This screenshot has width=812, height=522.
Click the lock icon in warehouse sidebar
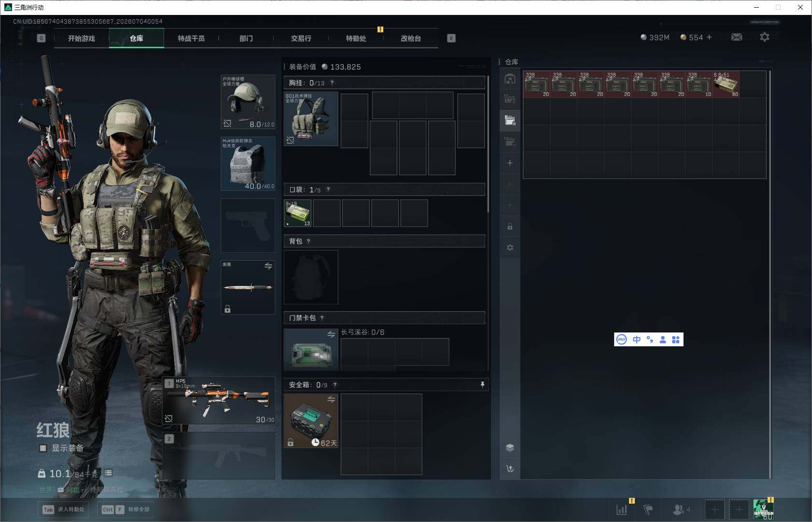(x=510, y=226)
